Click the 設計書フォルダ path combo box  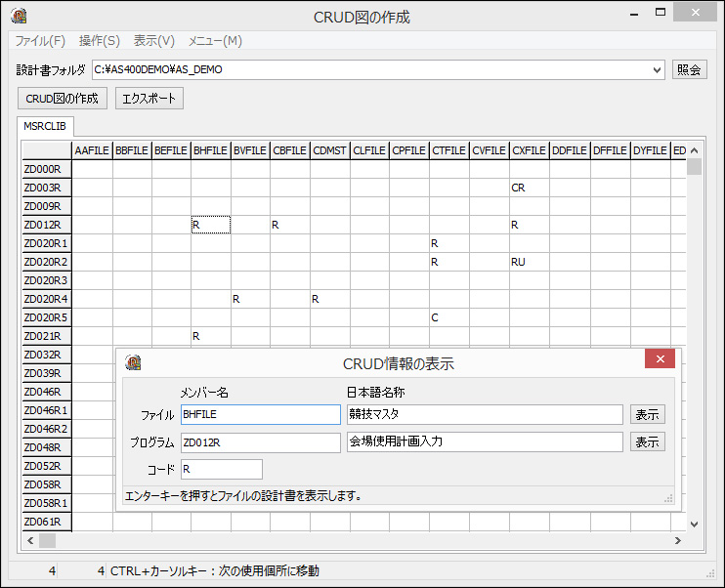pos(378,69)
